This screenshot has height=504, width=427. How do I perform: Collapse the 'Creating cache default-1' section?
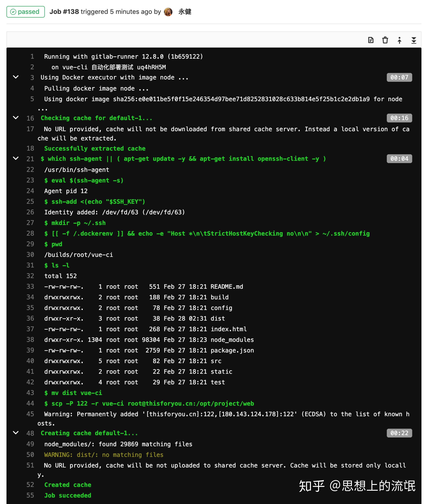click(16, 433)
